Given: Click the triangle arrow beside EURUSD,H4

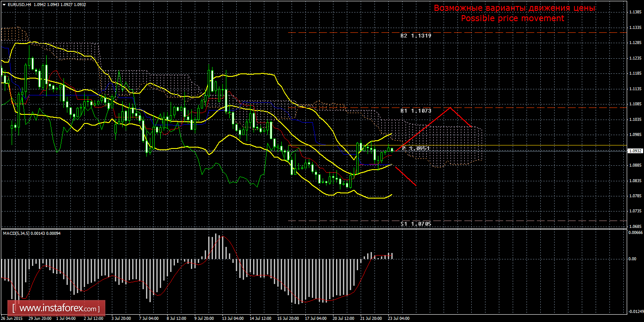Looking at the screenshot, I should [4, 4].
